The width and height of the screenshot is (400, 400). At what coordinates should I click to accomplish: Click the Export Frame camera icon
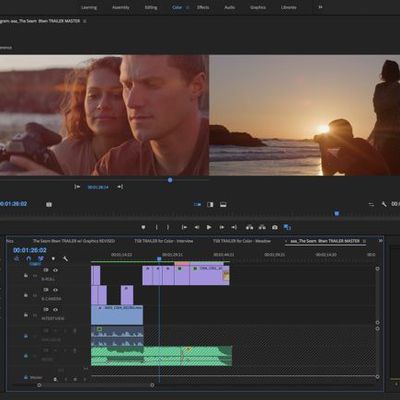(275, 227)
